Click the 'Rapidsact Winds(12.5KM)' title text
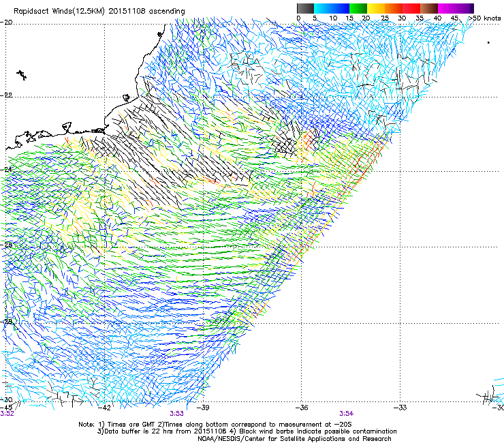 (59, 12)
